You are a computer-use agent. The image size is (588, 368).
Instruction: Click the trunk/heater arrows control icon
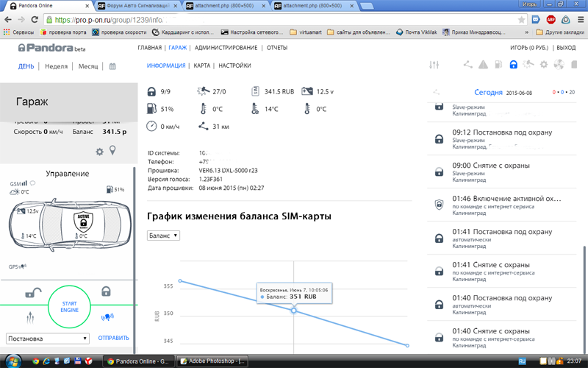click(30, 318)
